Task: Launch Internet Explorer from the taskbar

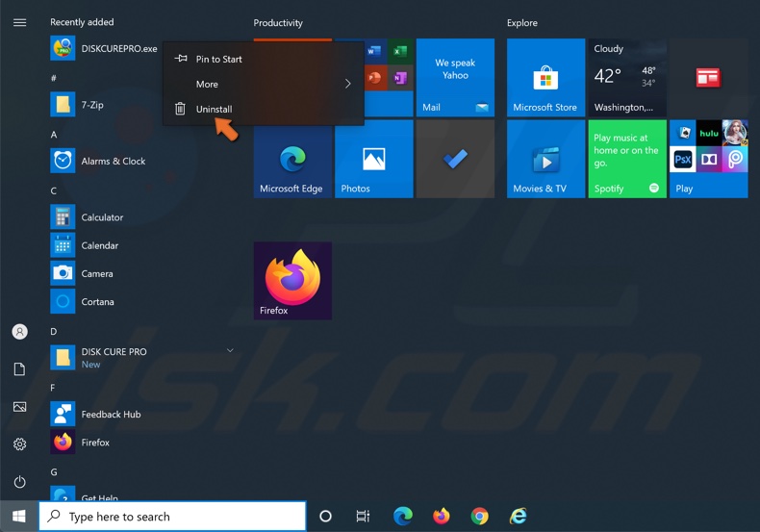Action: tap(519, 516)
